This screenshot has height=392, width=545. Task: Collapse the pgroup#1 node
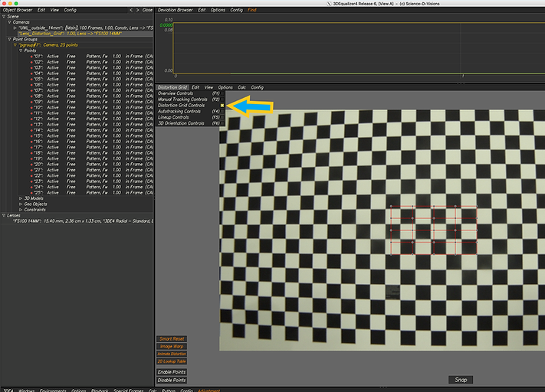coord(15,45)
